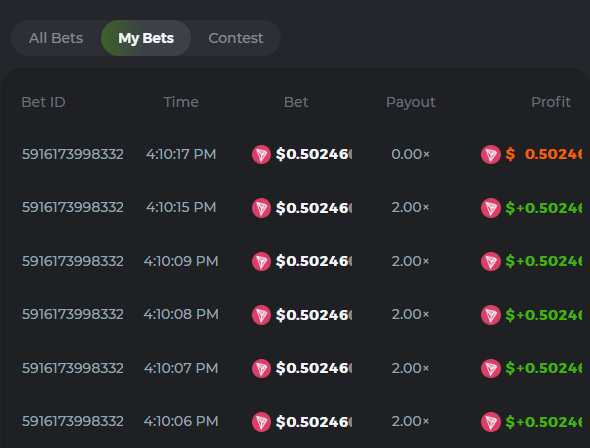Click the Time column header
Viewport: 590px width, 448px height.
point(181,102)
